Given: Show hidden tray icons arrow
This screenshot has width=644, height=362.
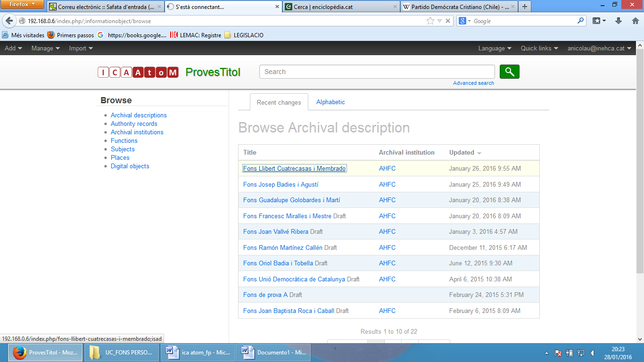Looking at the screenshot, I should [x=546, y=353].
